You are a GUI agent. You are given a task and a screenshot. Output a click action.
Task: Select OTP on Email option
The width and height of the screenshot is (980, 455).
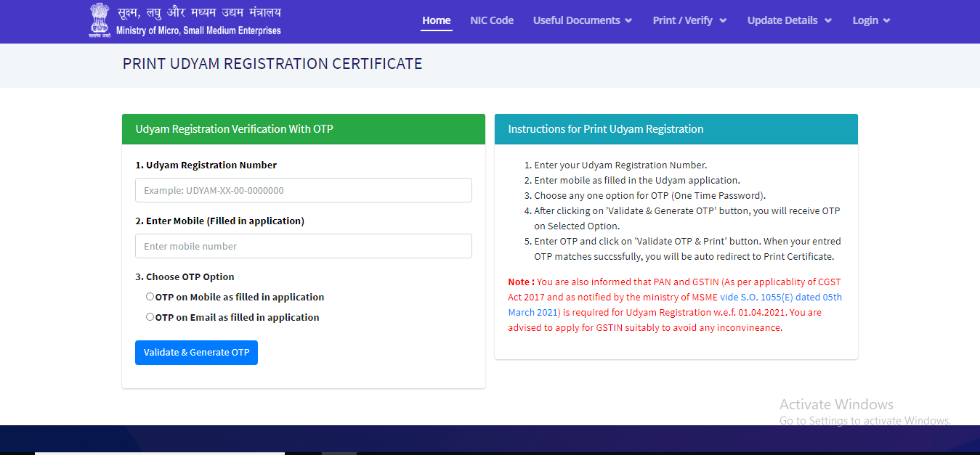click(150, 316)
